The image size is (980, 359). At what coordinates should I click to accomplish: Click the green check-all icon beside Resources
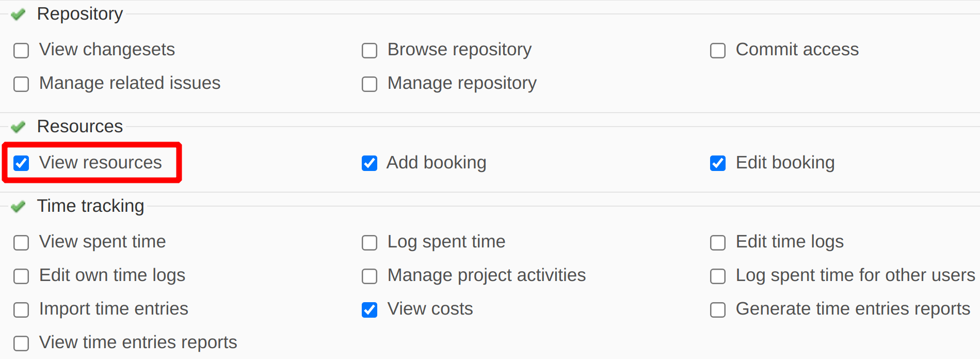pos(18,127)
